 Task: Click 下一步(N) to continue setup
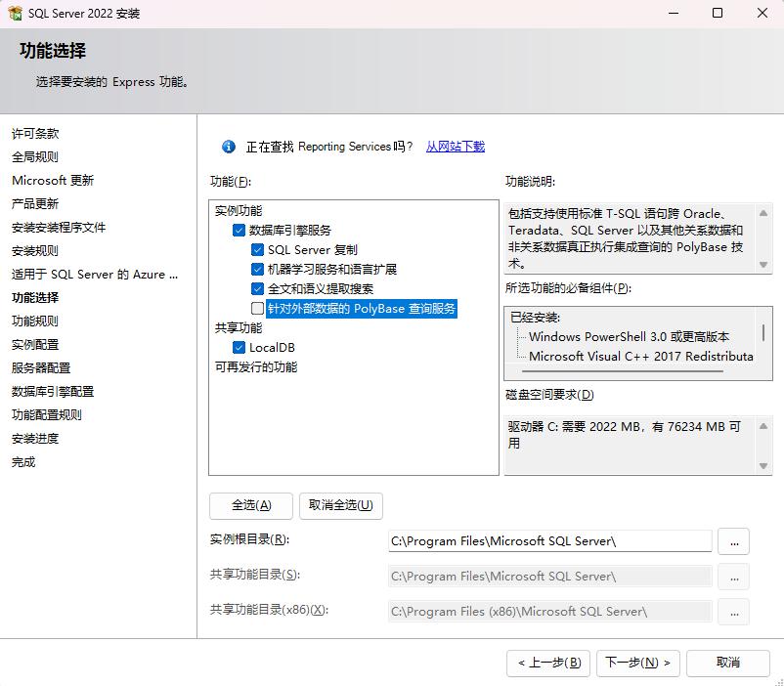pyautogui.click(x=637, y=663)
